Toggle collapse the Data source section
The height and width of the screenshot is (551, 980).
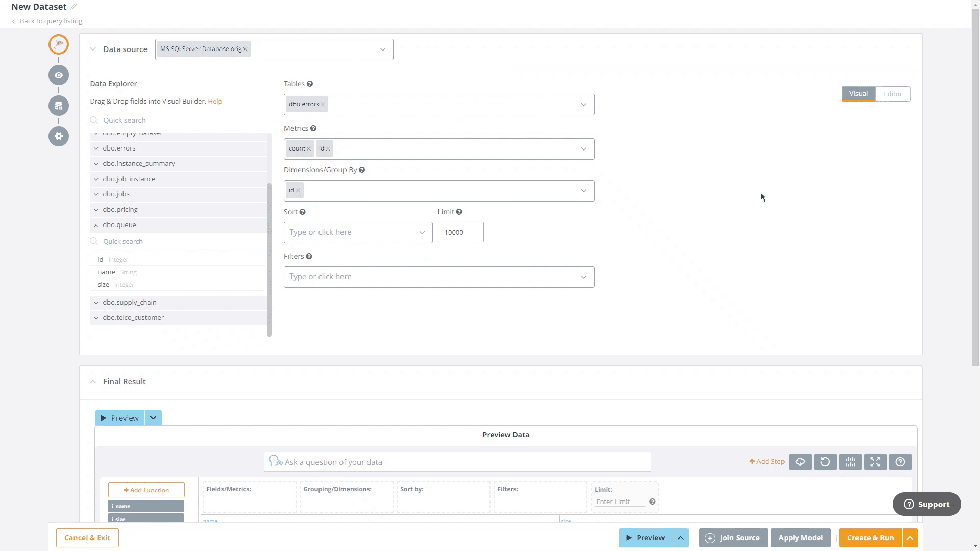point(93,49)
